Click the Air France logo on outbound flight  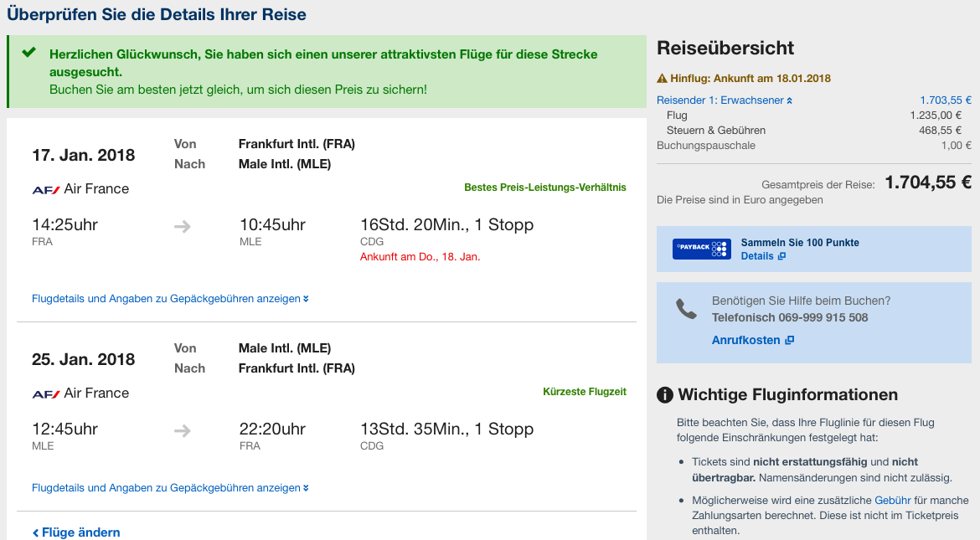point(46,189)
